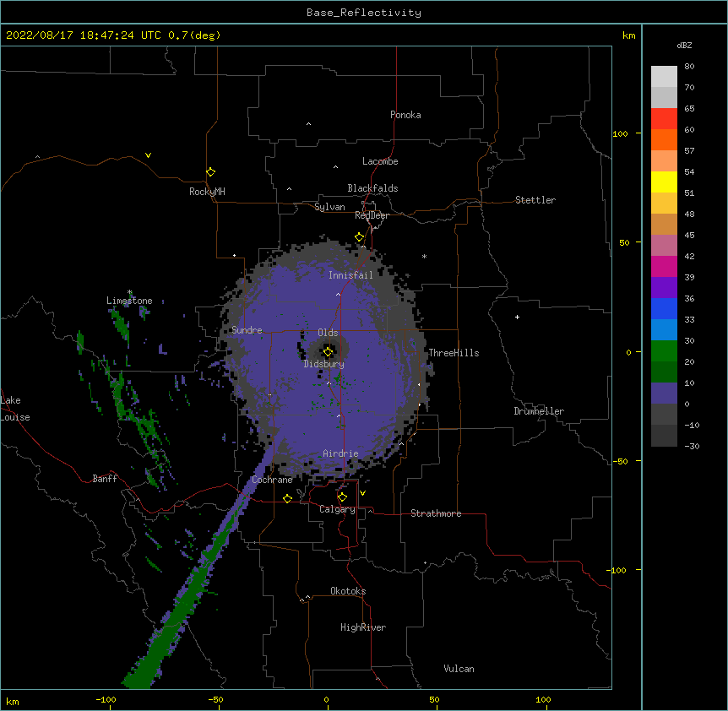
Task: Click the -100 tick on the right axis
Action: [x=617, y=570]
